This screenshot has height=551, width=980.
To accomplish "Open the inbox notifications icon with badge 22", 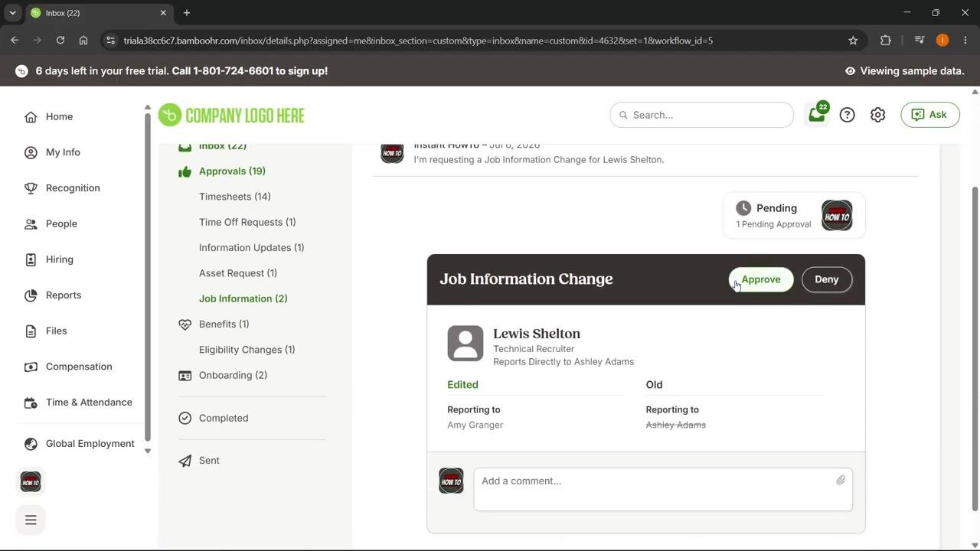I will pyautogui.click(x=817, y=115).
